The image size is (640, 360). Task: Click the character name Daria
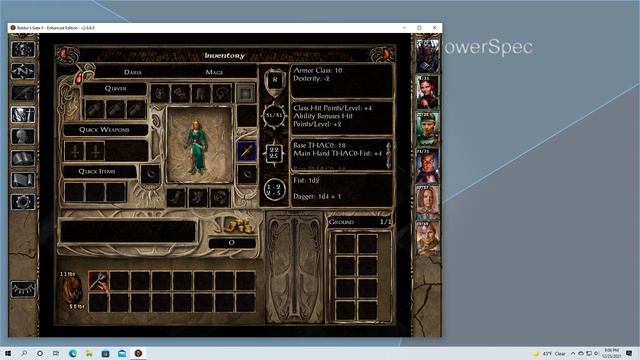point(133,72)
